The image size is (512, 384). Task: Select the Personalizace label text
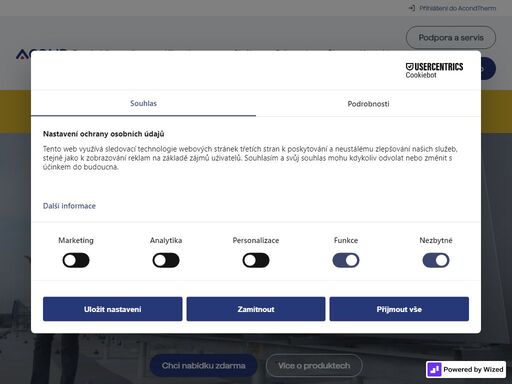(256, 240)
